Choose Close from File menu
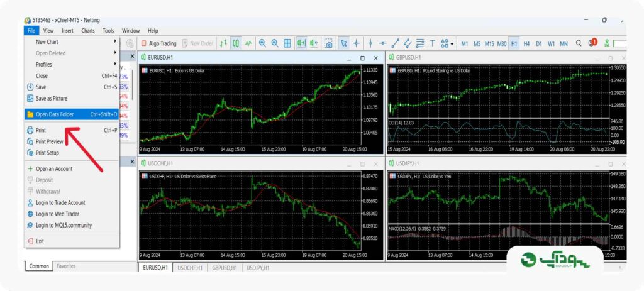644x291 pixels. pos(72,76)
